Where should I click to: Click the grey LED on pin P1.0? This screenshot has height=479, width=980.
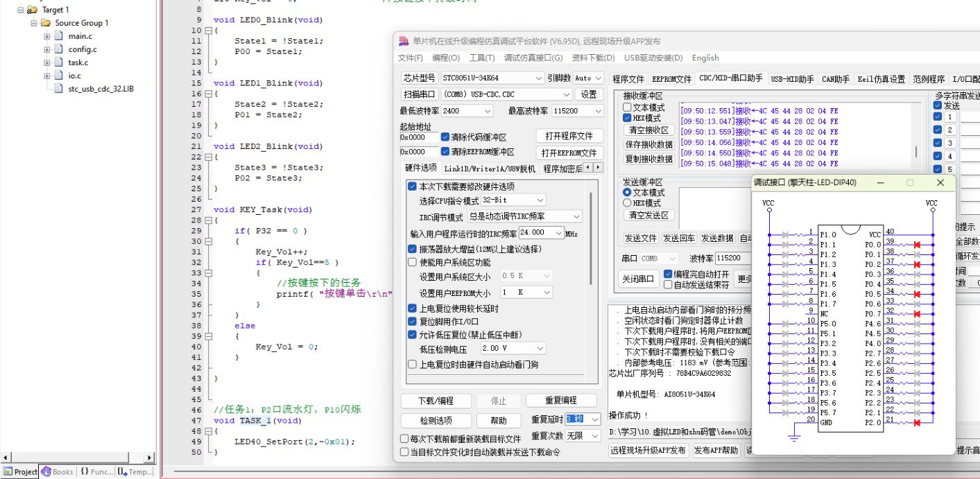pyautogui.click(x=786, y=235)
